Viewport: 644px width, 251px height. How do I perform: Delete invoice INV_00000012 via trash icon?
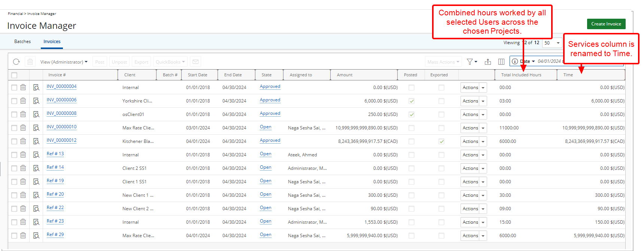pos(23,141)
